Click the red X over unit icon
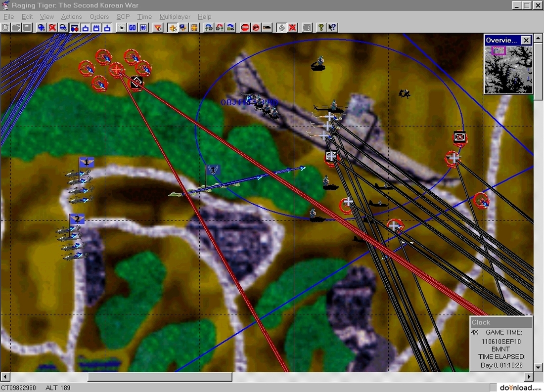544x392 pixels. [x=292, y=27]
